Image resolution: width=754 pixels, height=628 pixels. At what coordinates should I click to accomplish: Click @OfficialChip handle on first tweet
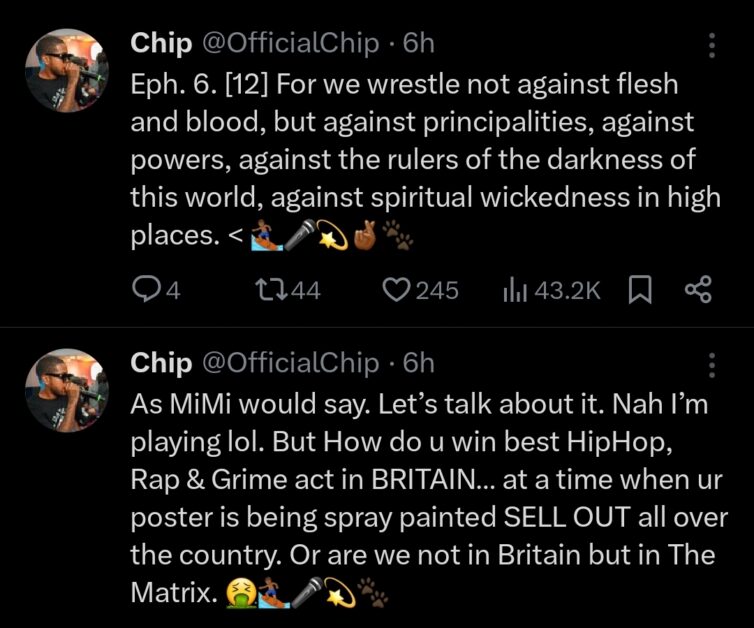(290, 43)
